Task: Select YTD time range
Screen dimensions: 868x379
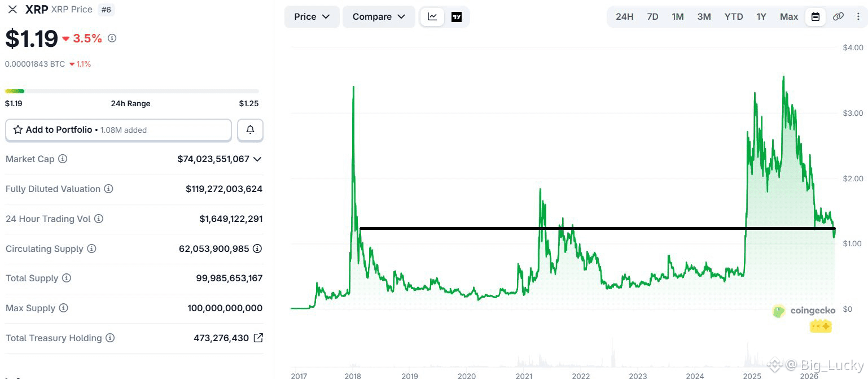Action: pyautogui.click(x=734, y=17)
